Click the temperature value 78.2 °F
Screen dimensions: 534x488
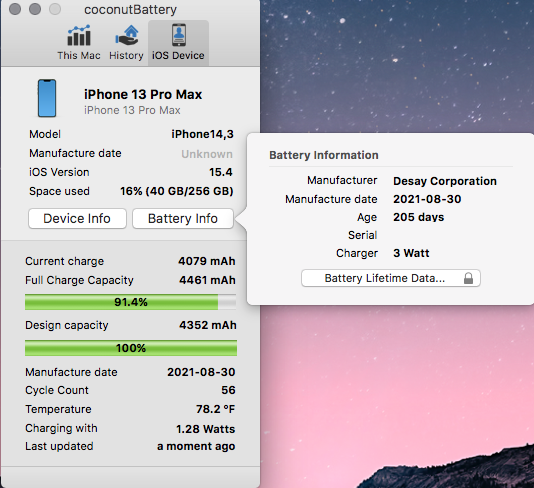(216, 409)
